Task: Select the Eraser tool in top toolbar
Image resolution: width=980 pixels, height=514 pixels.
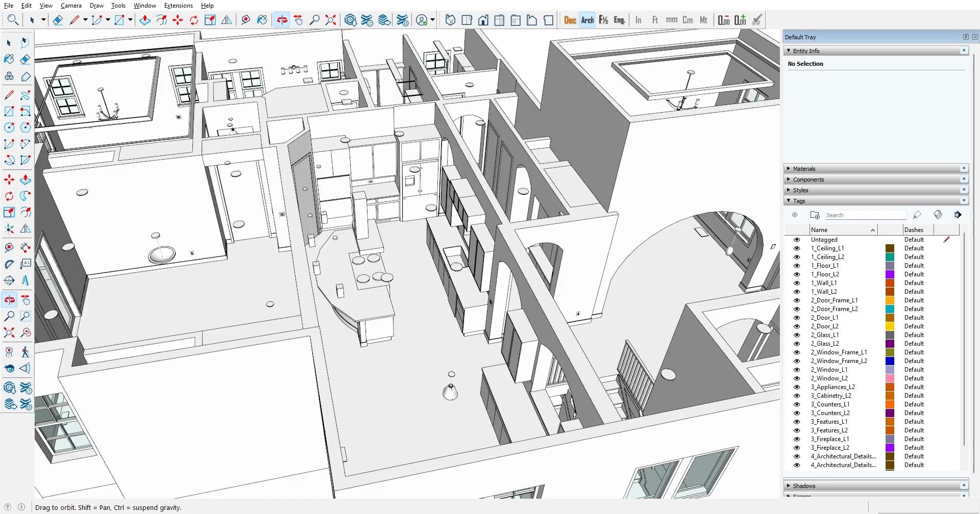Action: pyautogui.click(x=58, y=20)
